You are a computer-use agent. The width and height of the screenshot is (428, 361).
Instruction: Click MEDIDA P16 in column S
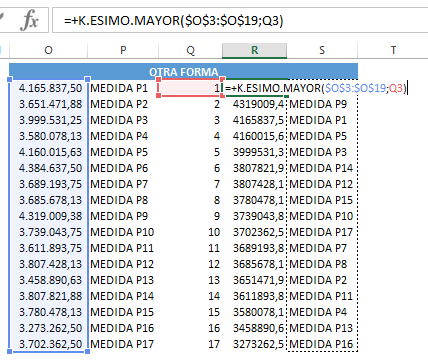pyautogui.click(x=321, y=344)
